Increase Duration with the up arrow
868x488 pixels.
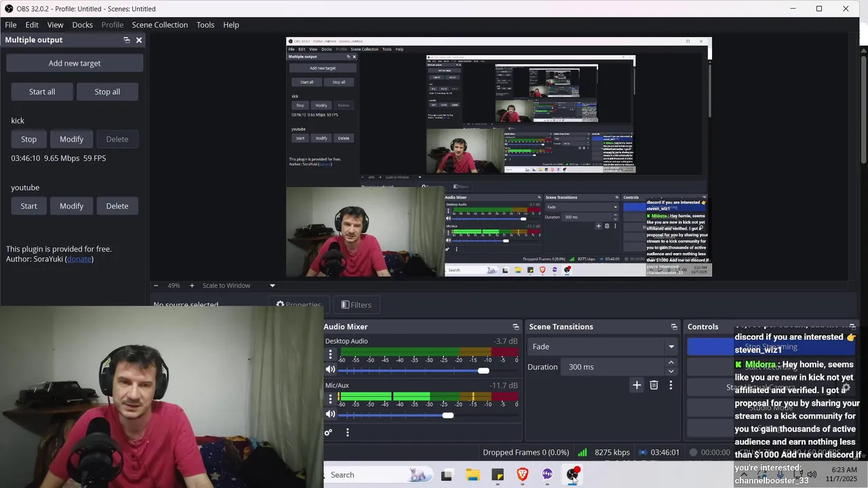click(x=671, y=363)
